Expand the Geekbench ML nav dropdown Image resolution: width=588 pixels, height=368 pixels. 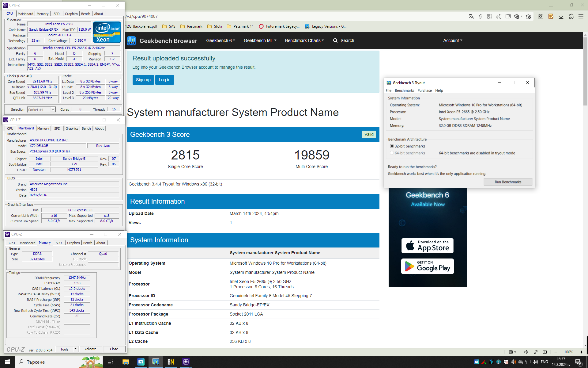pyautogui.click(x=260, y=40)
